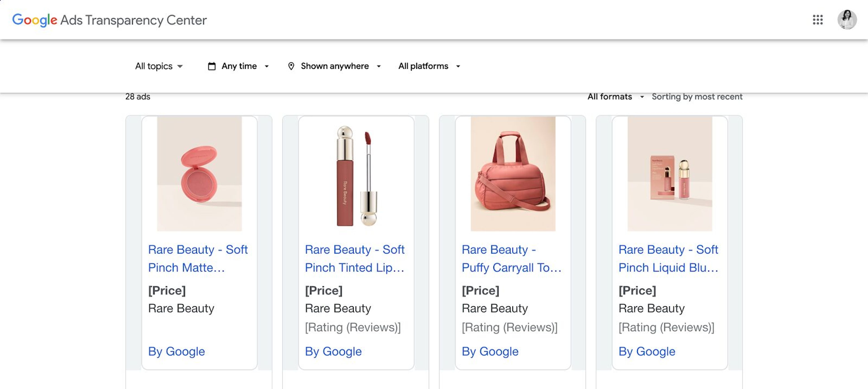Click [Rating (Reviews)] on Tinted Lip ad

(353, 327)
